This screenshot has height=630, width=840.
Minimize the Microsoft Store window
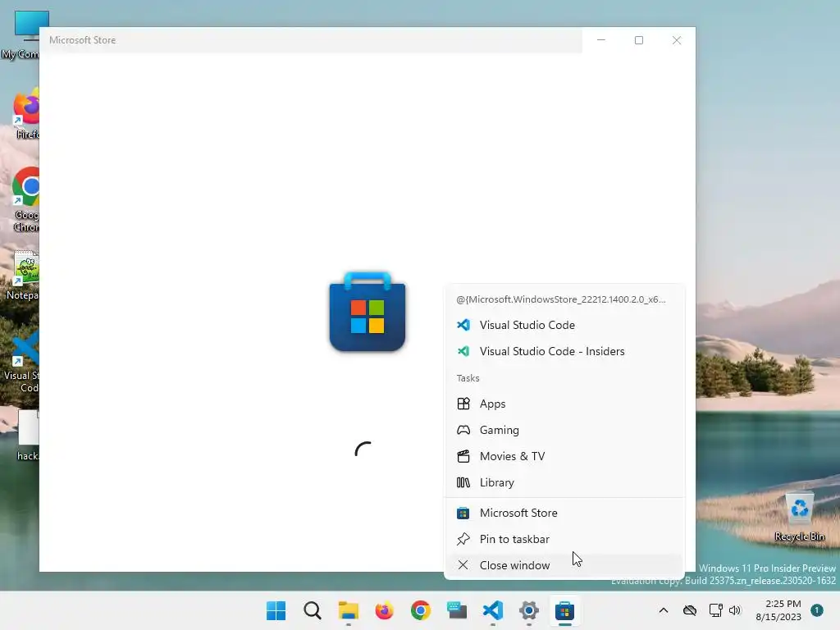point(601,40)
